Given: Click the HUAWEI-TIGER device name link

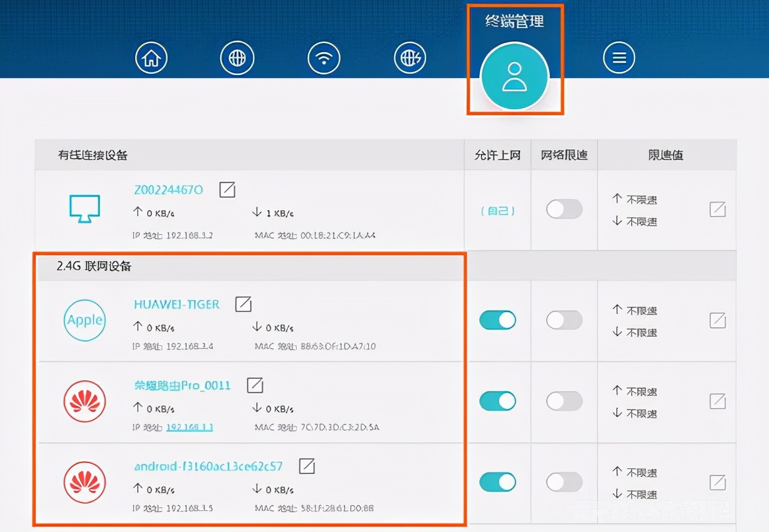Looking at the screenshot, I should pyautogui.click(x=176, y=304).
